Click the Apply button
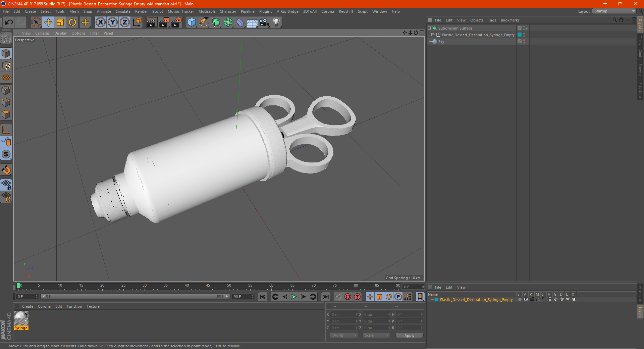 click(x=409, y=336)
